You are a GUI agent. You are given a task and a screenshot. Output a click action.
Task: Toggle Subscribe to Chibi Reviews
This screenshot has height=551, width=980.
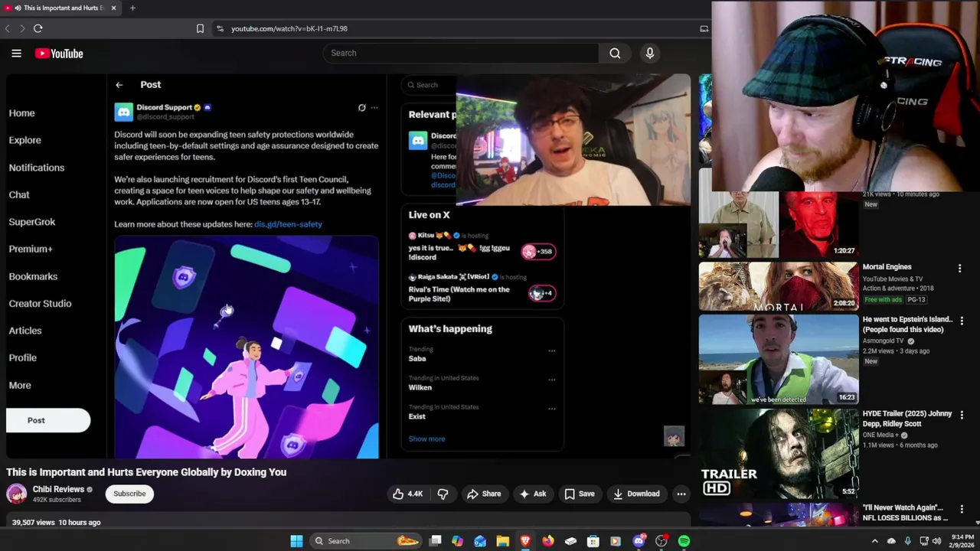tap(129, 494)
